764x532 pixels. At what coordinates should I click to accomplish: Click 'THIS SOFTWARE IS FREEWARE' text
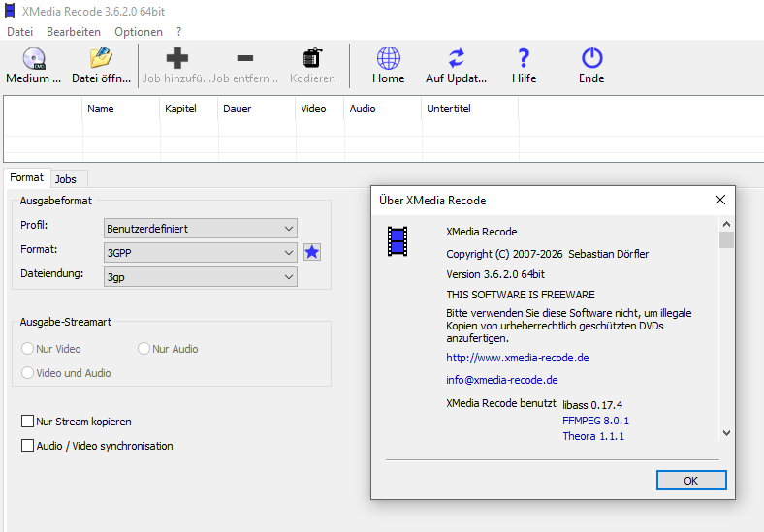521,295
